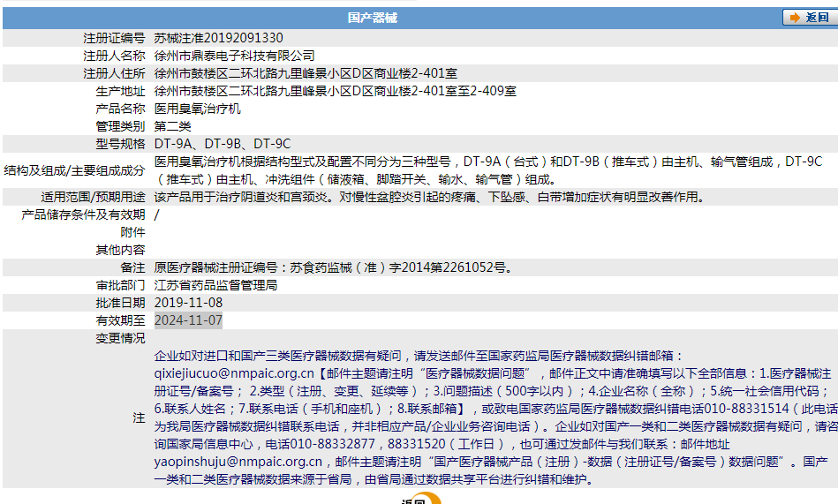The image size is (838, 504).
Task: Click the 变更情况 row label
Action: pyautogui.click(x=120, y=338)
